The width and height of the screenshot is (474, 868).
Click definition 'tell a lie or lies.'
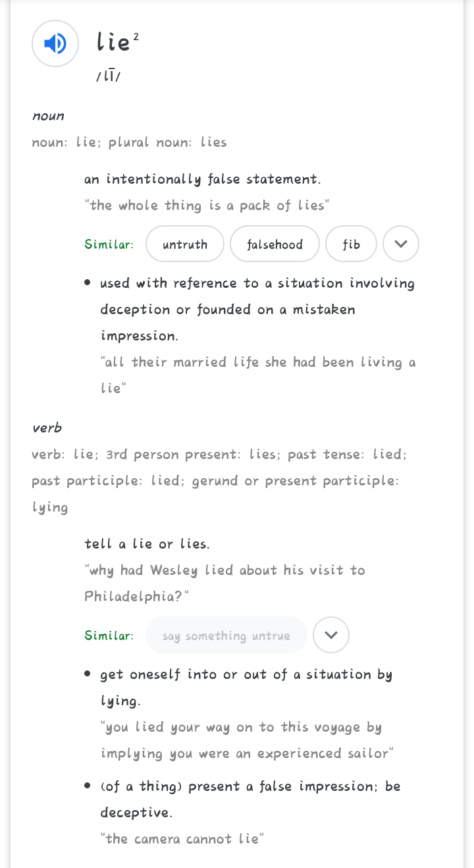[x=147, y=544]
